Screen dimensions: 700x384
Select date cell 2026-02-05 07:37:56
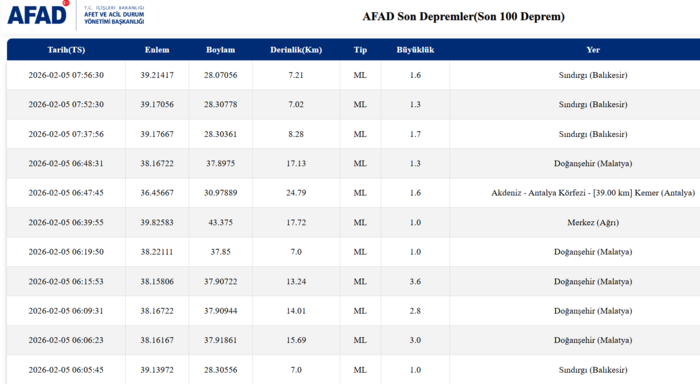point(66,134)
